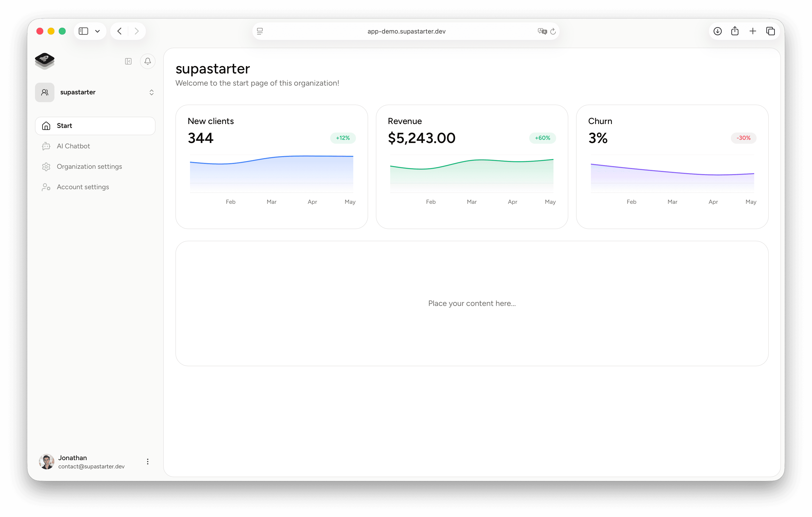812x517 pixels.
Task: Expand the tab group dropdown beside sidebar toggle
Action: pos(98,31)
